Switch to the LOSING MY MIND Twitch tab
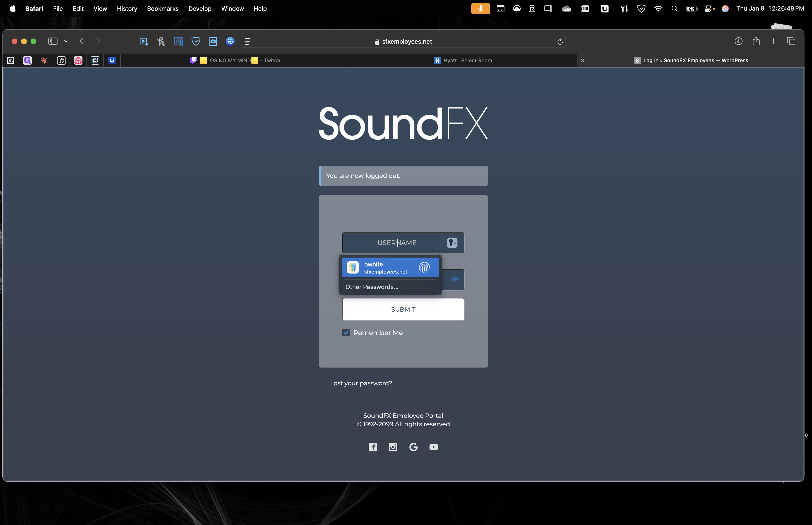The image size is (812, 525). [235, 60]
